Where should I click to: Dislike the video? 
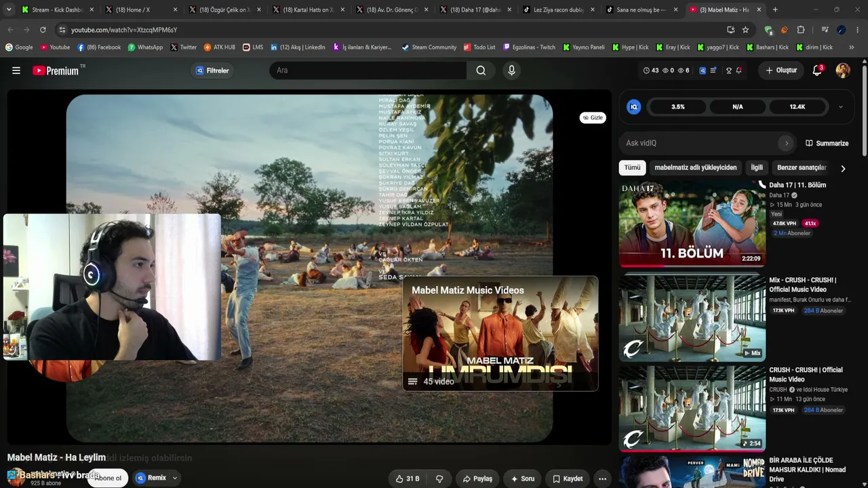(x=439, y=479)
